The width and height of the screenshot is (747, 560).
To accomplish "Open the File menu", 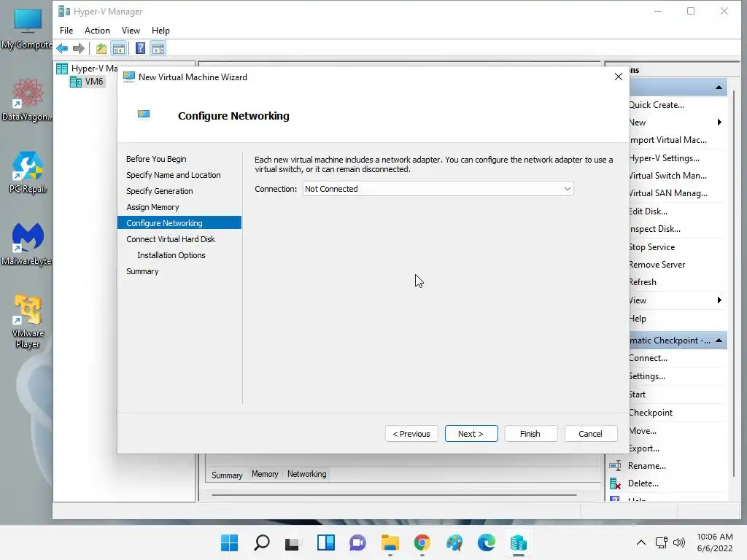I will click(66, 31).
